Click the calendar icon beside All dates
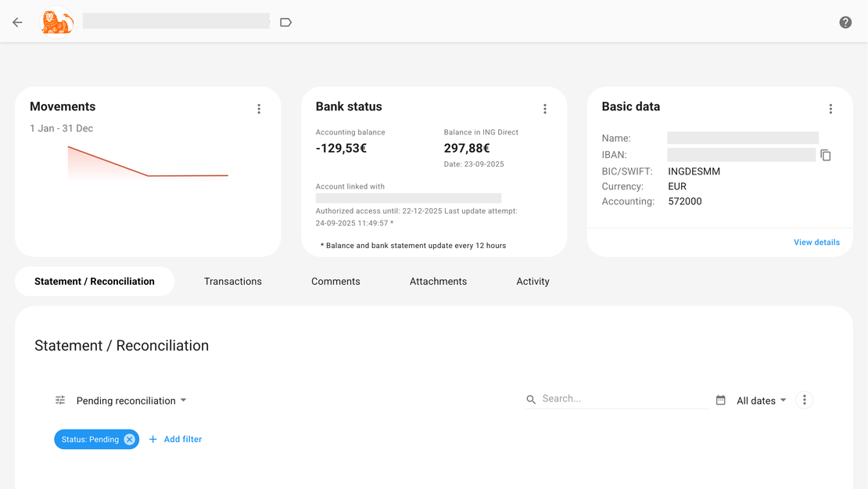The image size is (868, 489). point(721,401)
